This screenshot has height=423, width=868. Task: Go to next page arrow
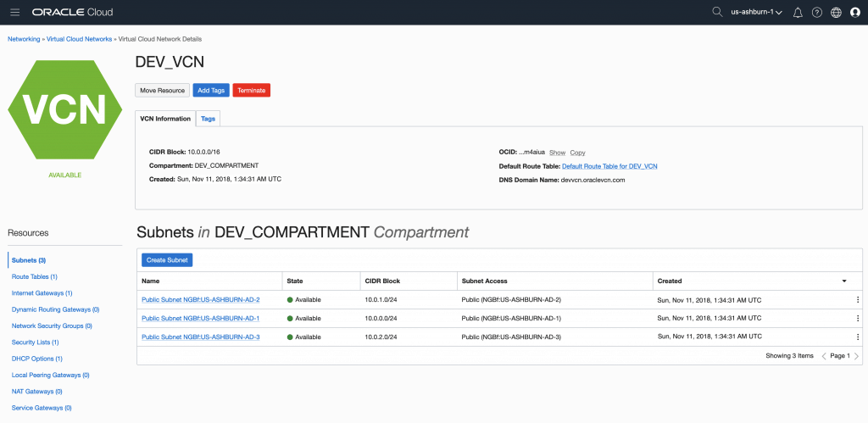[x=856, y=356]
